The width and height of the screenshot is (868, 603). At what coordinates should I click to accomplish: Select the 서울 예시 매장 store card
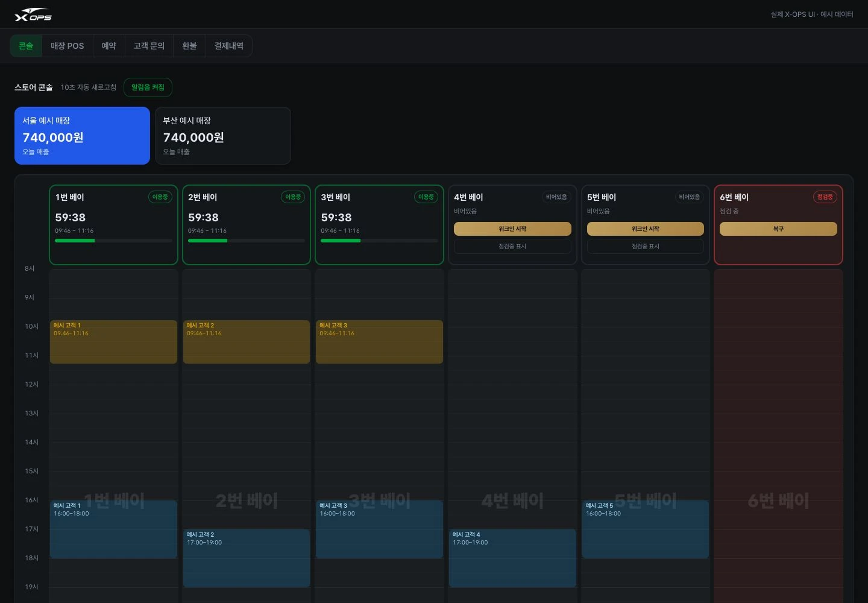pyautogui.click(x=82, y=136)
